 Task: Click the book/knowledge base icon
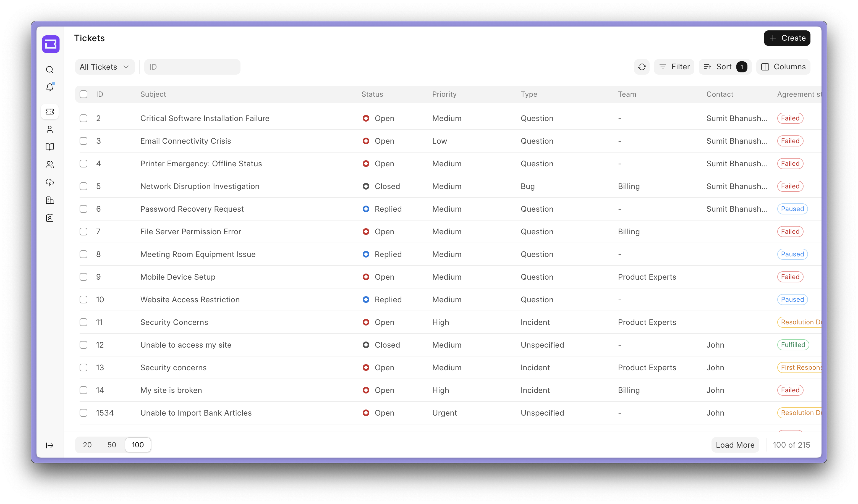pyautogui.click(x=50, y=146)
